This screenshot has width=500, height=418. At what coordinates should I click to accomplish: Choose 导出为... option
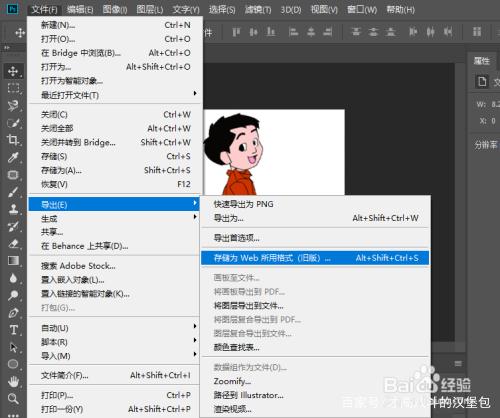[x=315, y=218]
